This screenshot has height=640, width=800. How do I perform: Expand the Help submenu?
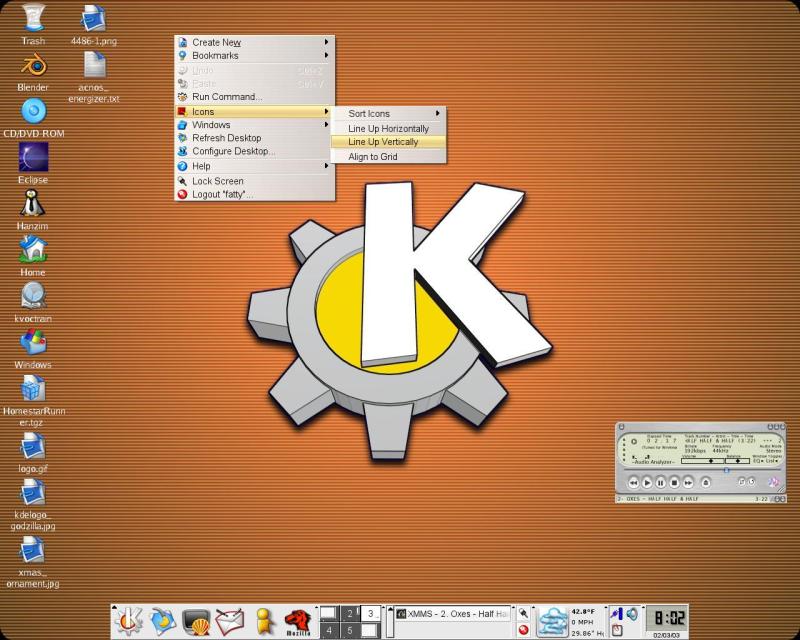pyautogui.click(x=255, y=166)
